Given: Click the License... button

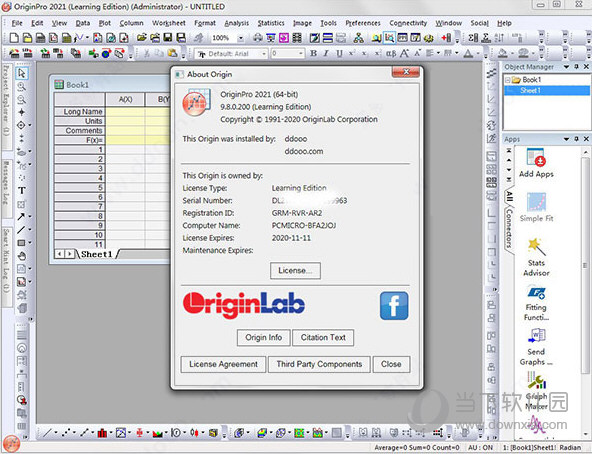Looking at the screenshot, I should 295,270.
